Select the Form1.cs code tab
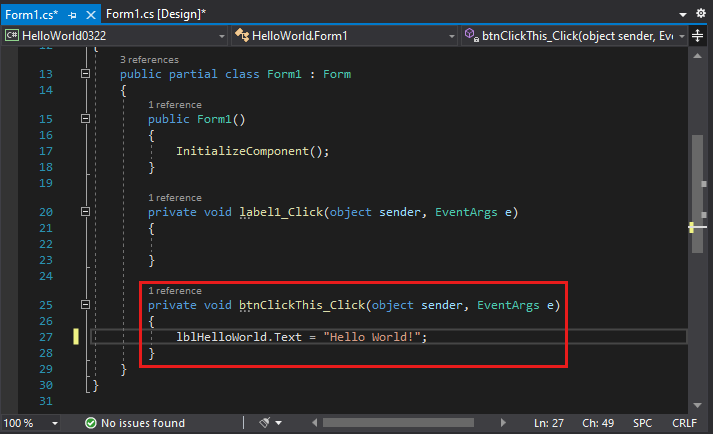 pyautogui.click(x=30, y=13)
